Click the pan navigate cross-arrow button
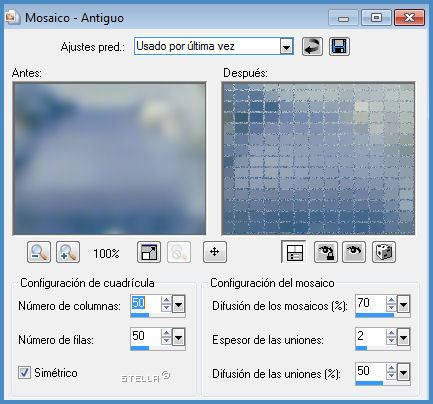 coord(215,252)
